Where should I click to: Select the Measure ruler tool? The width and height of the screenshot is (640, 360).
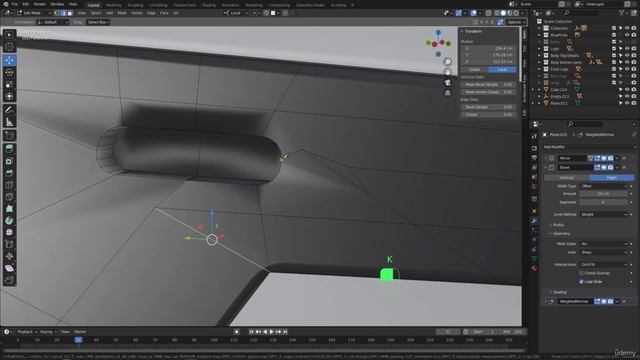pos(9,122)
